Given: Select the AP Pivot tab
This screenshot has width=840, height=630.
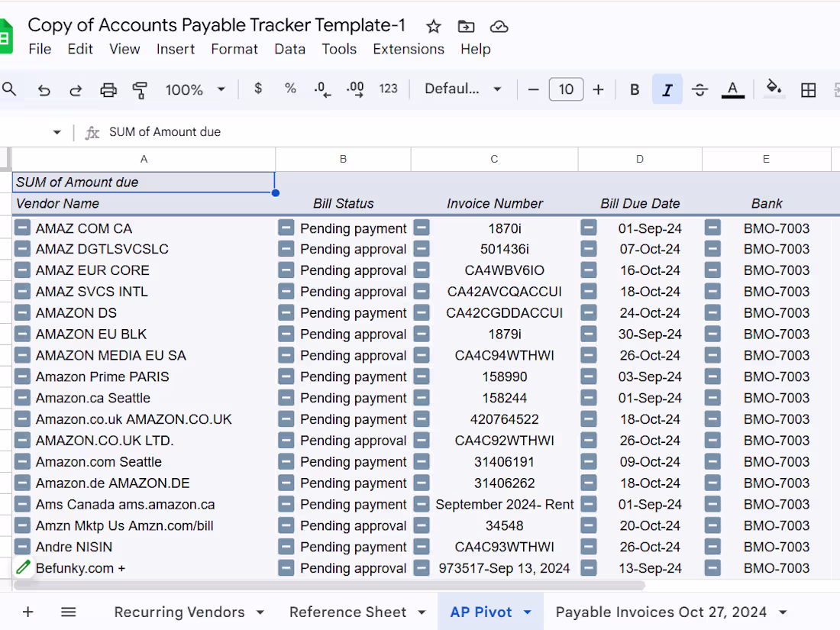Looking at the screenshot, I should pyautogui.click(x=480, y=612).
